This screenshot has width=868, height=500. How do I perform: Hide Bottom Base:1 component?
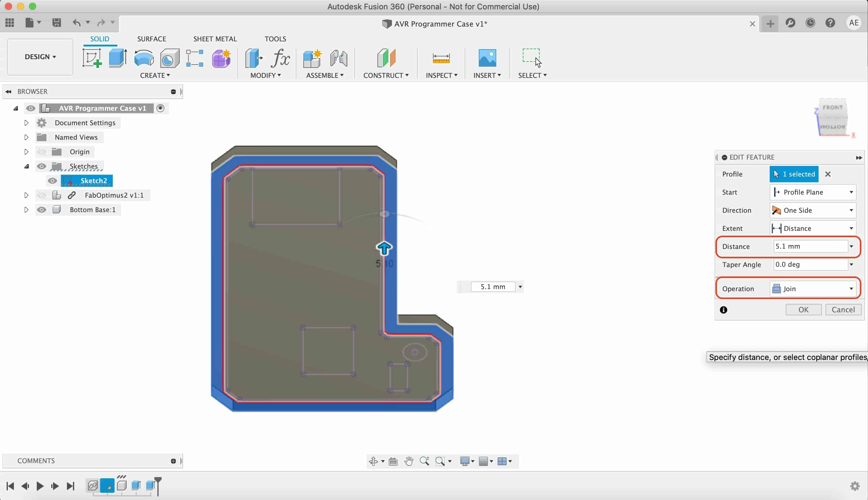(x=42, y=209)
